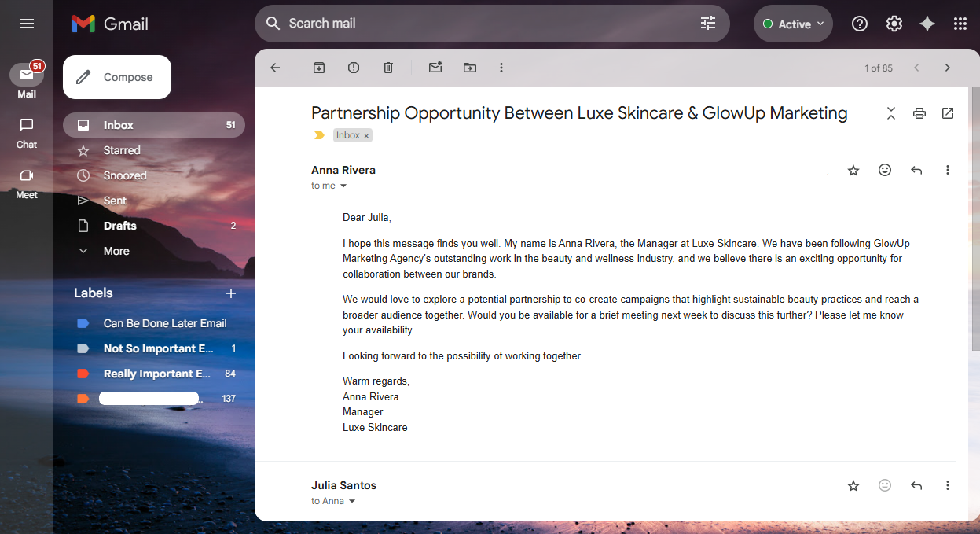Star Anna Rivera's message
The height and width of the screenshot is (534, 980).
click(853, 170)
